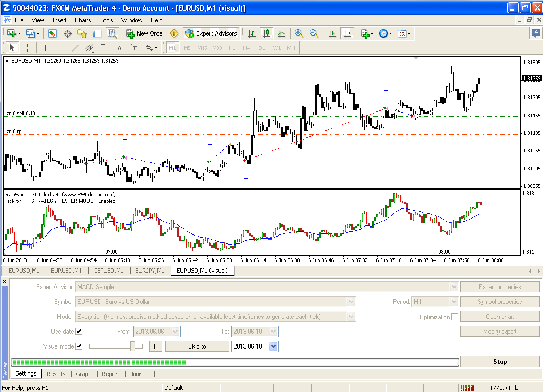Click the Expert properties button
Screen dimensions: 543x392
500,287
